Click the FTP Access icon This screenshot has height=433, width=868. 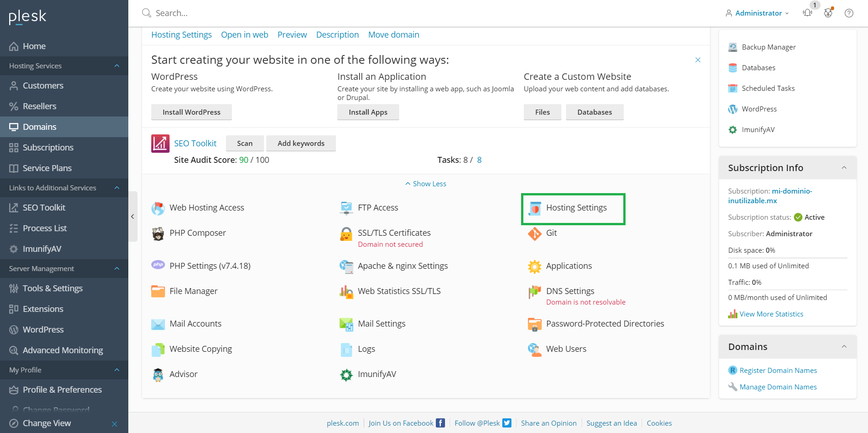[x=346, y=208]
